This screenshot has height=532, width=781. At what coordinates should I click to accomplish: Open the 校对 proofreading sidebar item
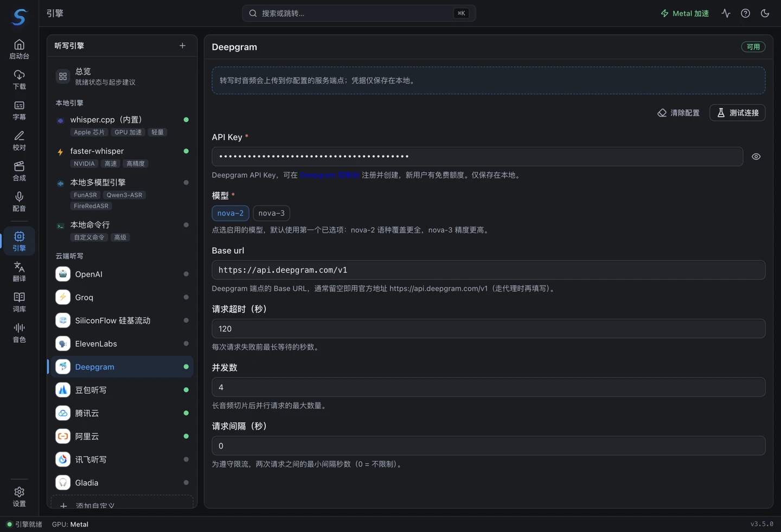coord(19,140)
